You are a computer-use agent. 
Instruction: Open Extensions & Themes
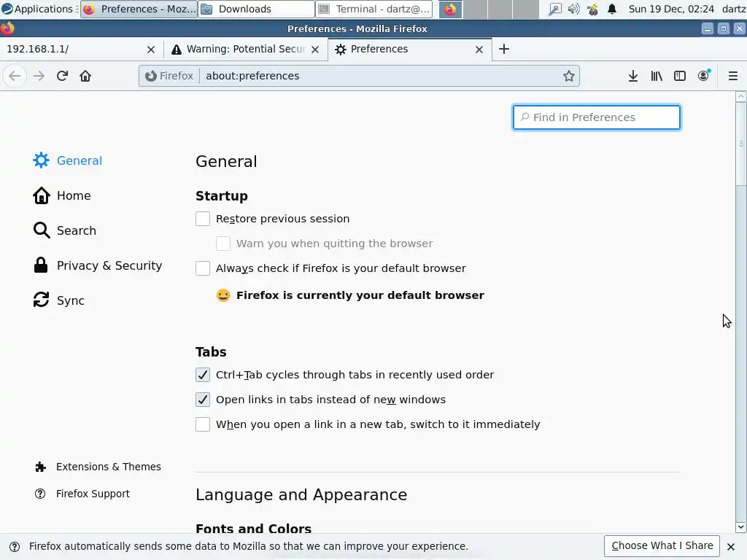(x=98, y=467)
